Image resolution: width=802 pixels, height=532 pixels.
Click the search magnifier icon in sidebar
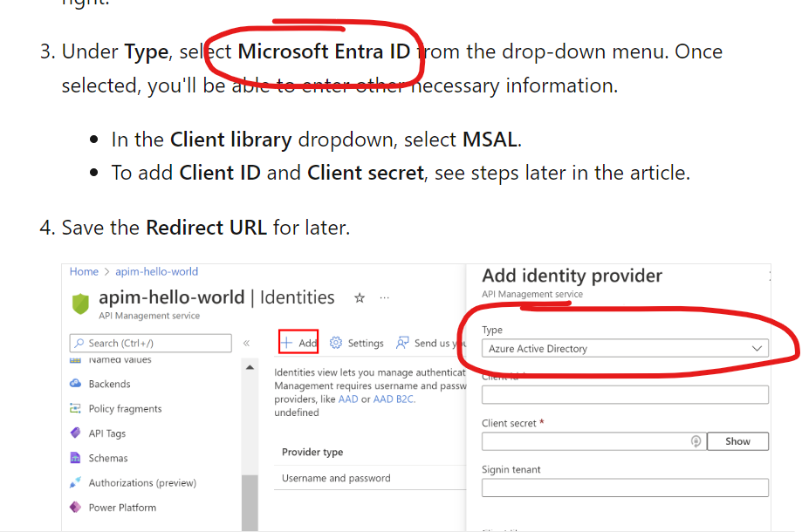[x=79, y=343]
